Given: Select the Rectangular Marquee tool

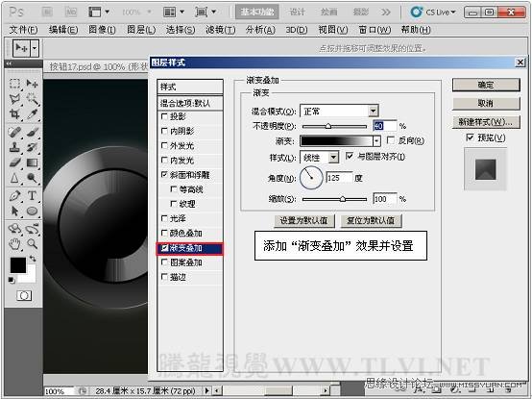Looking at the screenshot, I should pos(14,84).
